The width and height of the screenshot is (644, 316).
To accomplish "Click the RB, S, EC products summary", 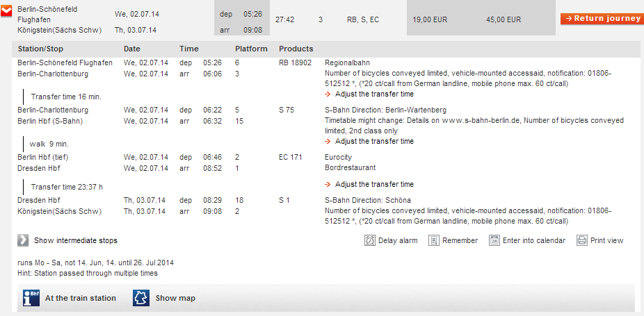I will point(363,19).
